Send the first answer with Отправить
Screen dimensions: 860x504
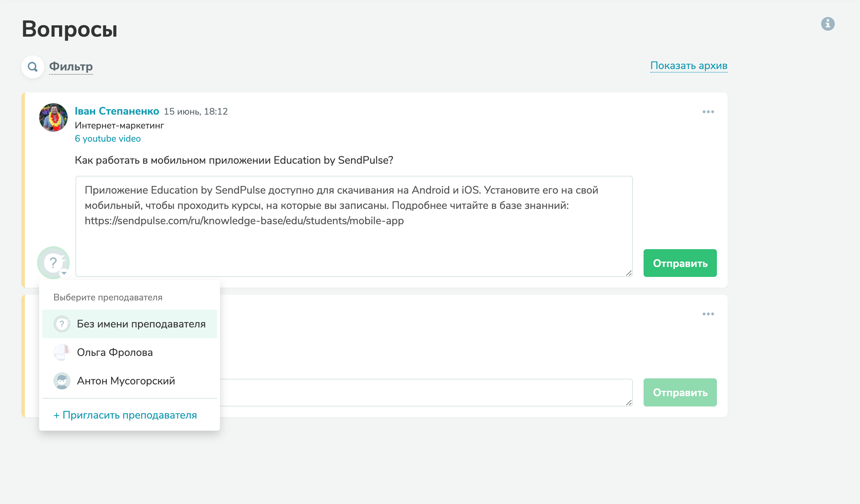tap(680, 263)
